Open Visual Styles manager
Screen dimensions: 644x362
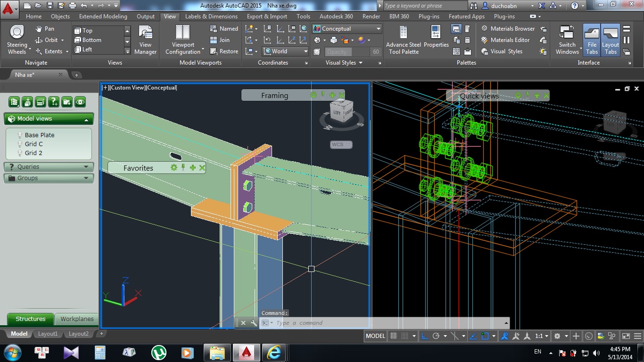pyautogui.click(x=502, y=51)
